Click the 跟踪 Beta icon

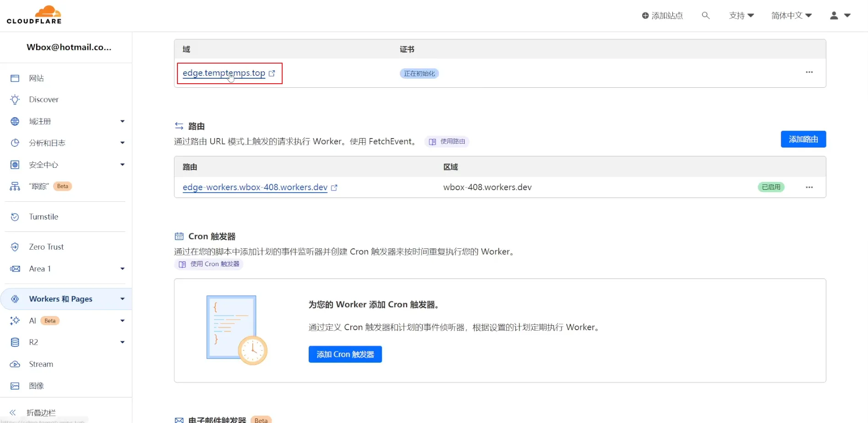click(x=15, y=186)
